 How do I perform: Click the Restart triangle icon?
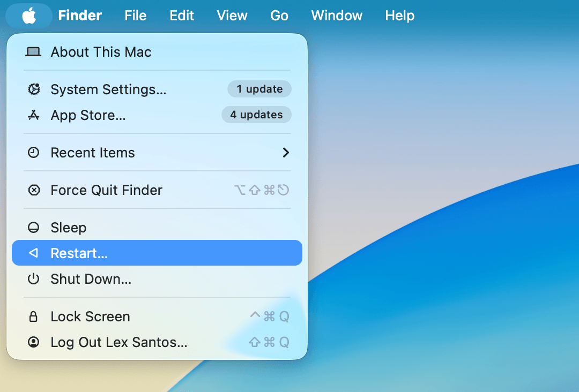[x=34, y=253]
